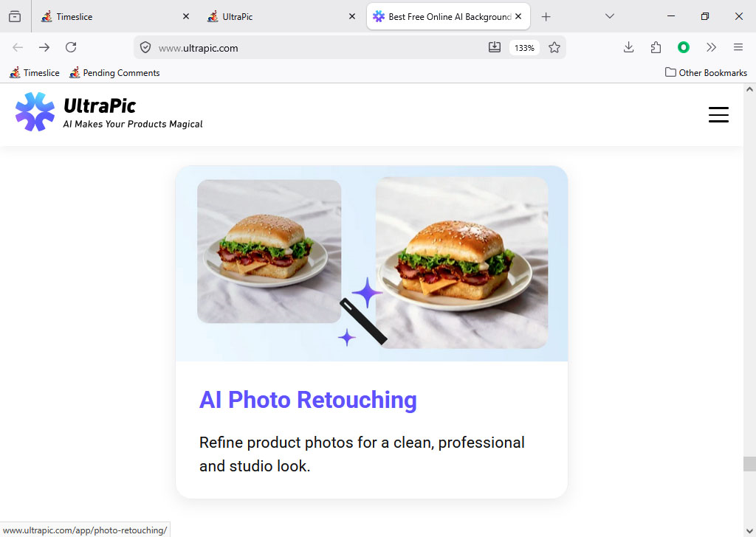Expand more toolbar tools overflow chevron
The image size is (756, 537).
[711, 47]
